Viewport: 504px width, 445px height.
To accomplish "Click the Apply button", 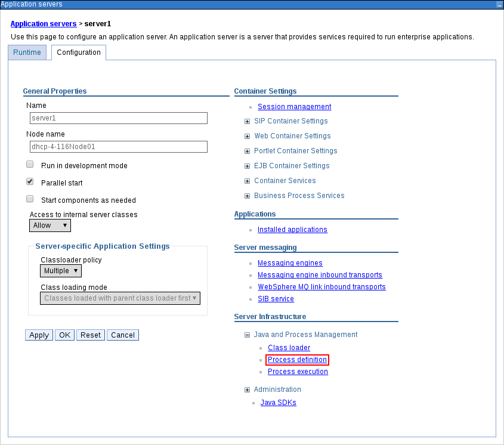I will [x=39, y=335].
